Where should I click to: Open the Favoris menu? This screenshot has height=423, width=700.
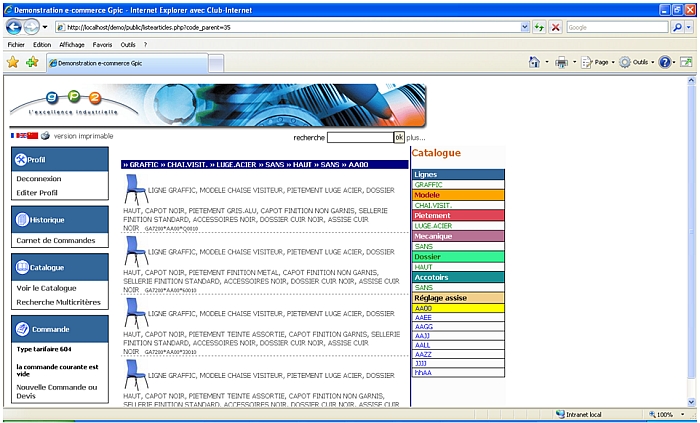[102, 45]
